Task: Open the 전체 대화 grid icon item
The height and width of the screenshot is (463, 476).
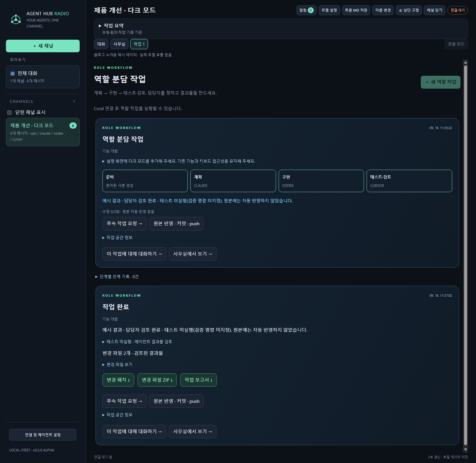Action: [43, 77]
